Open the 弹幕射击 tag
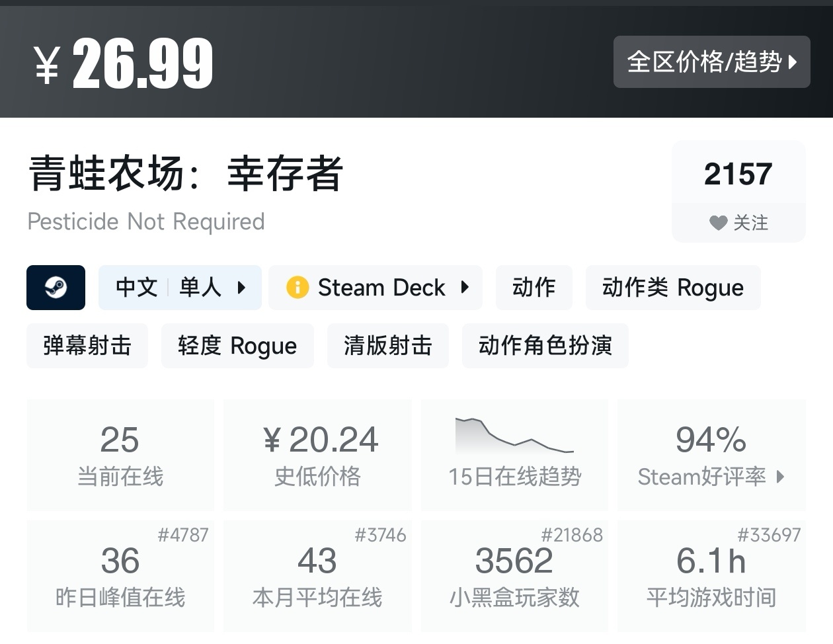This screenshot has height=644, width=833. [87, 346]
